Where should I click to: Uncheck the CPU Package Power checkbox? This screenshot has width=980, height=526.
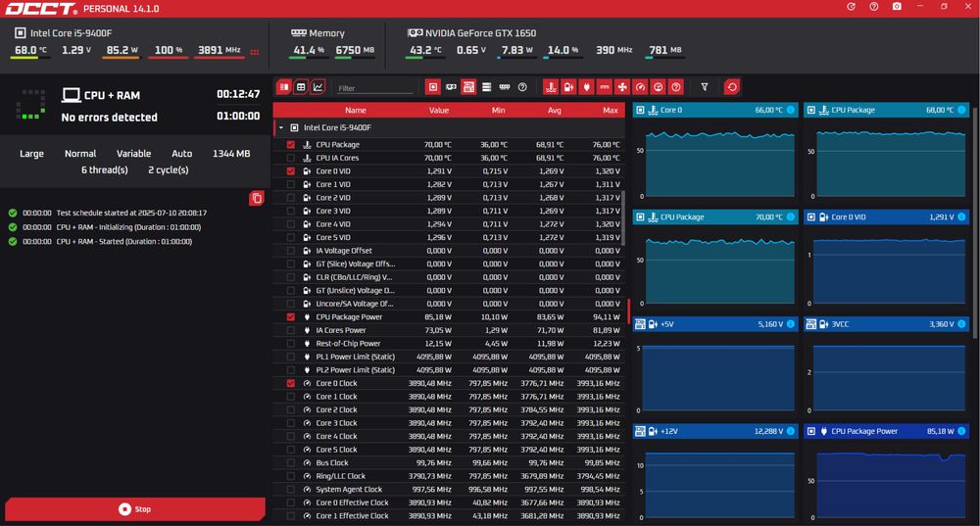click(x=291, y=316)
